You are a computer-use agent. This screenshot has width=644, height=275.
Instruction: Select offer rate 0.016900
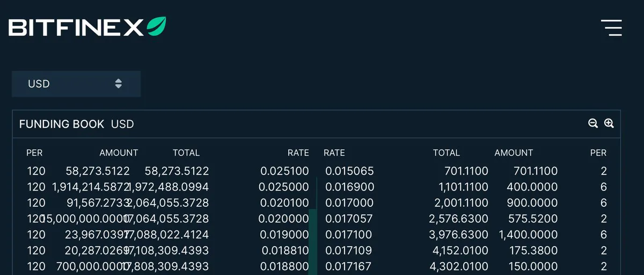click(x=349, y=187)
